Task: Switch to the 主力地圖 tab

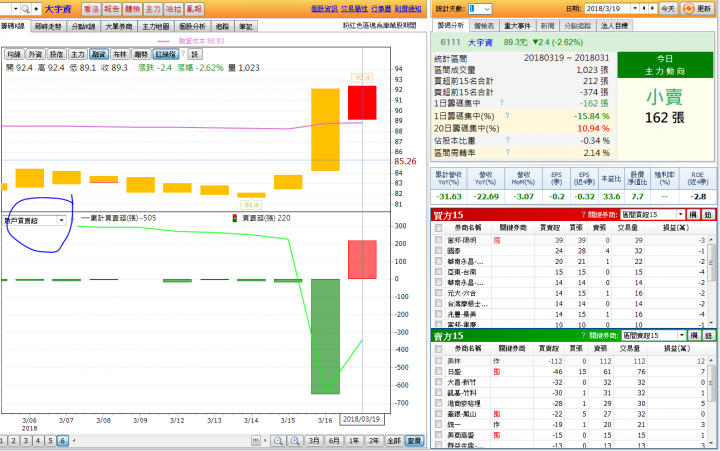Action: (156, 27)
